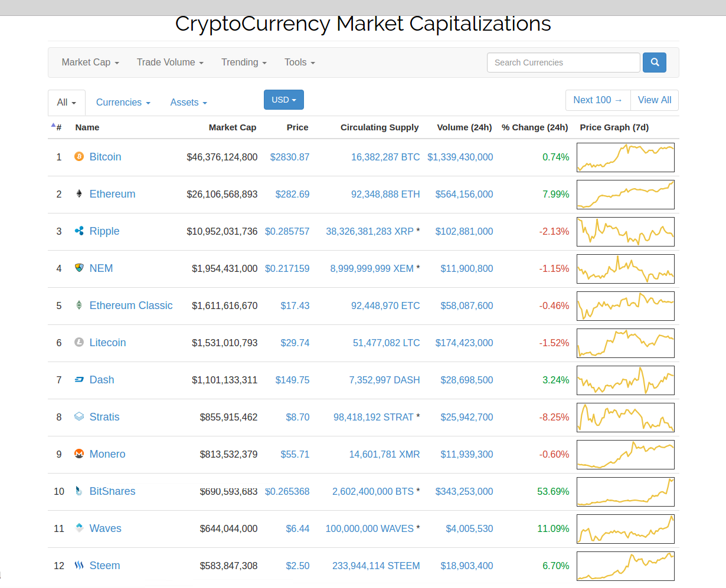
Task: Click the Ethereum logo icon
Action: [x=79, y=194]
